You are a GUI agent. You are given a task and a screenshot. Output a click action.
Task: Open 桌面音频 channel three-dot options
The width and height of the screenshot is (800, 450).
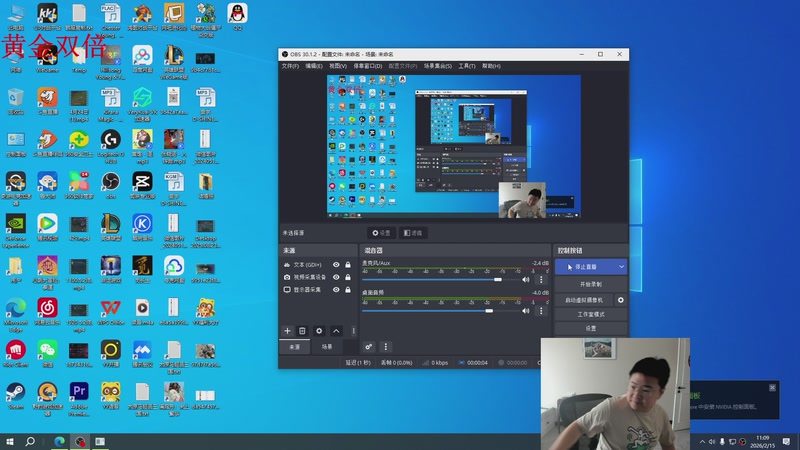point(541,311)
